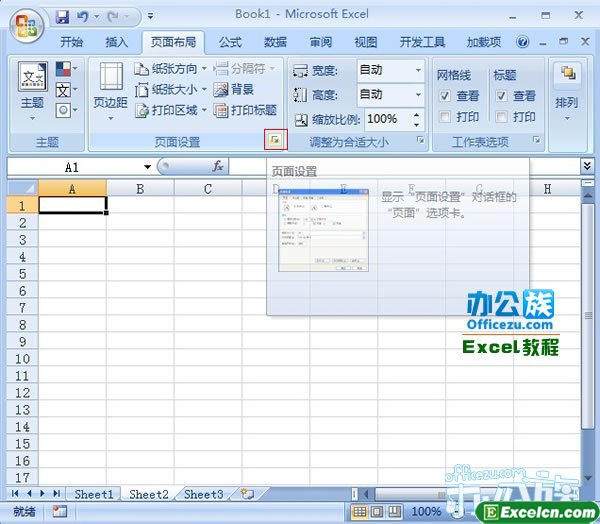
Task: Click Select All corner button
Action: coord(23,188)
